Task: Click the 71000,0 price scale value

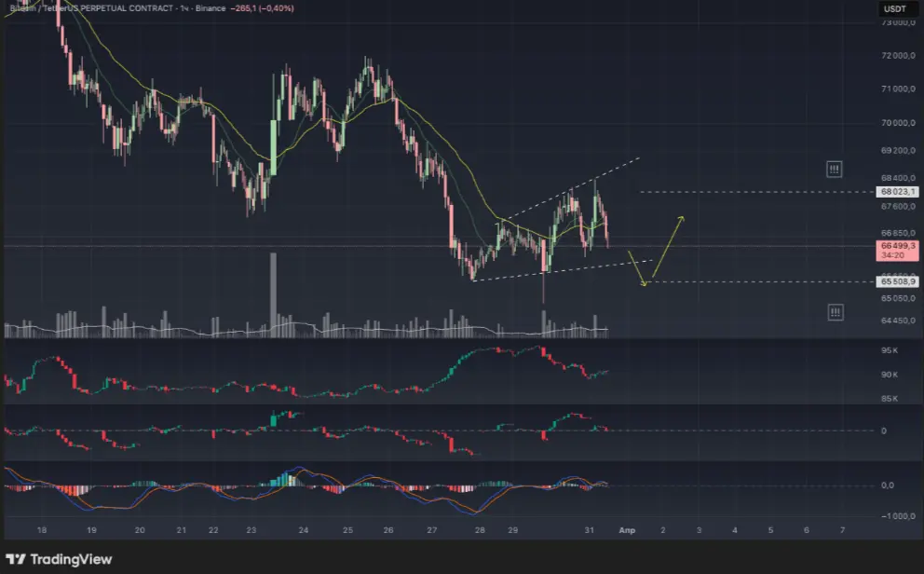Action: (898, 89)
